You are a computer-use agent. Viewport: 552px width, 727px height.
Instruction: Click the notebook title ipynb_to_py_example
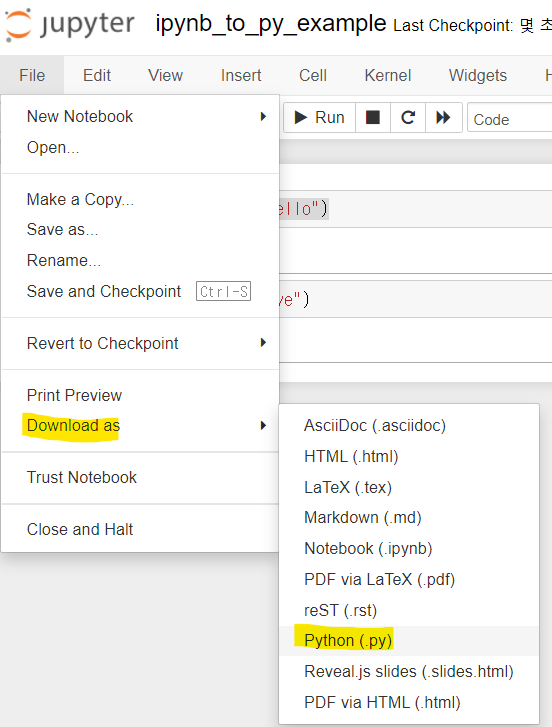[271, 24]
